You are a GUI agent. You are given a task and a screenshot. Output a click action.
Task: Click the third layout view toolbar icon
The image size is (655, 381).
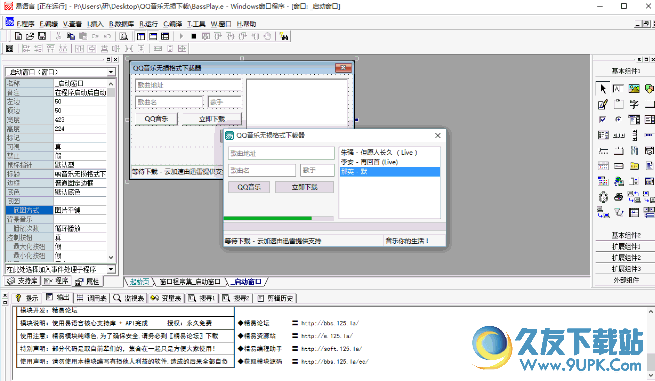(x=165, y=36)
